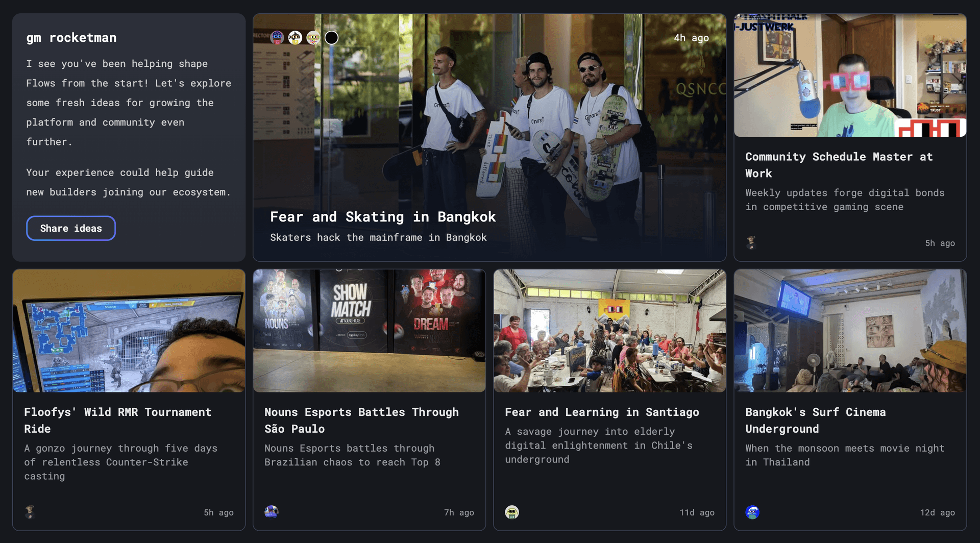Open author avatar on Fear and Learning in Santiago card
Viewport: 980px width, 543px height.
point(512,512)
